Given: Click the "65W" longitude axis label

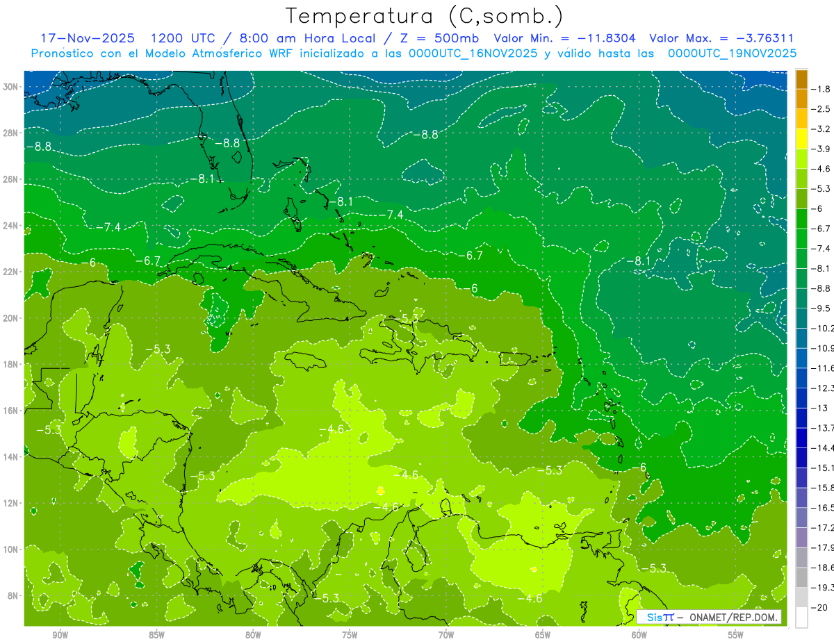Looking at the screenshot, I should tap(543, 635).
